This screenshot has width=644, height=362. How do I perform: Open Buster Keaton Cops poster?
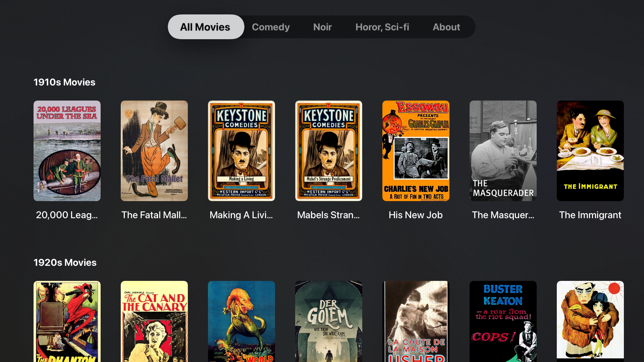(x=503, y=321)
